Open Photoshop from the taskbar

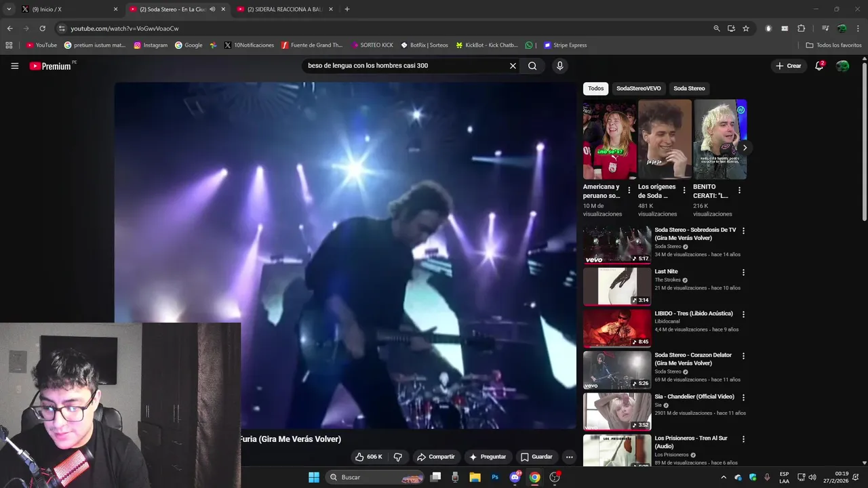[x=495, y=477]
